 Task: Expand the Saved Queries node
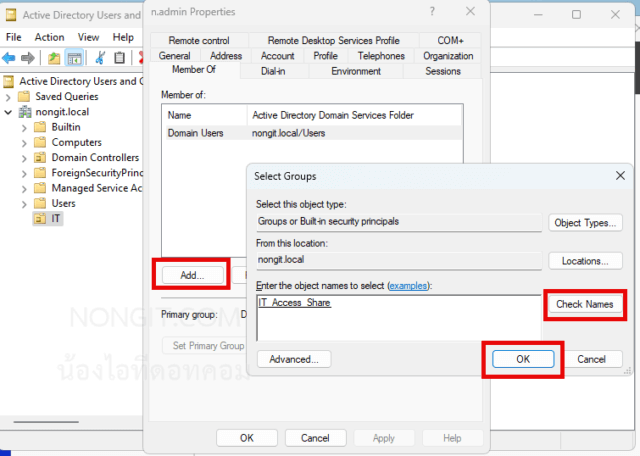(8, 97)
